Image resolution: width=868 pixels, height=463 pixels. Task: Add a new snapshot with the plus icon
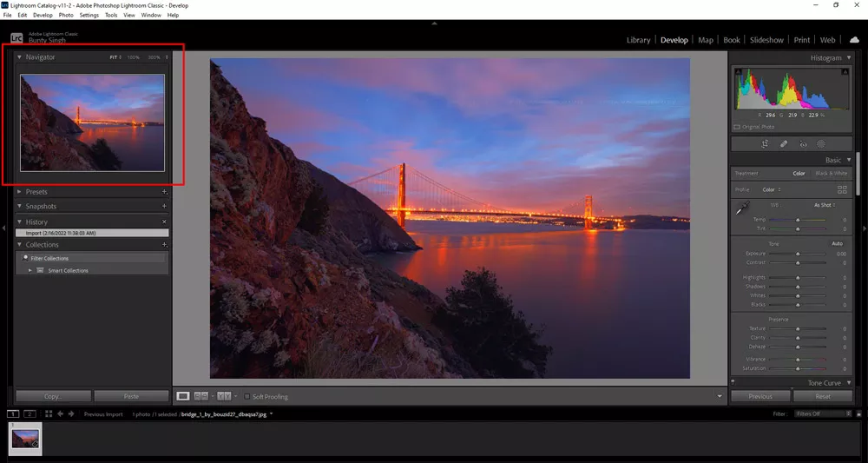pyautogui.click(x=164, y=207)
